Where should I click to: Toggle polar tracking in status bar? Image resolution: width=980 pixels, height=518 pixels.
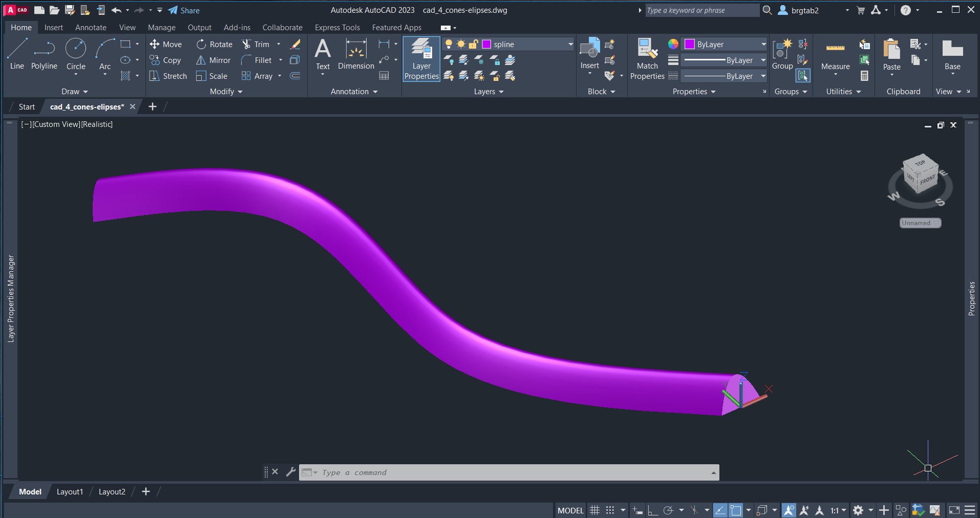(668, 510)
